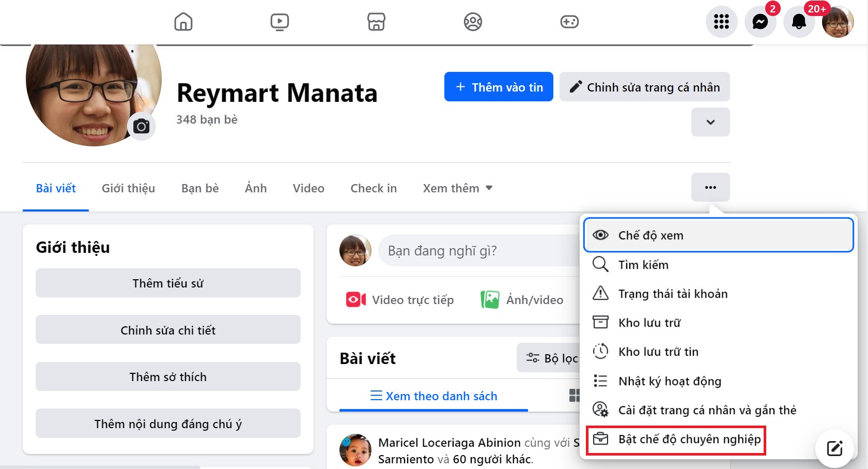This screenshot has height=469, width=868.
Task: Open Trạng thái tài khoản menu item
Action: pyautogui.click(x=718, y=294)
